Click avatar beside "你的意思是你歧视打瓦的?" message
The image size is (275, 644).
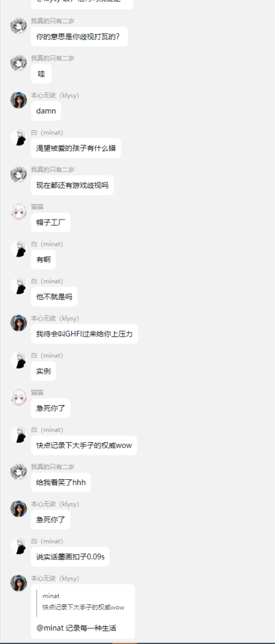(18, 26)
